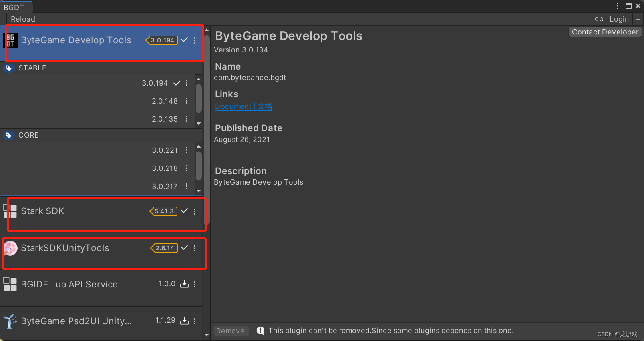Click the STABLE tag icon
The width and height of the screenshot is (644, 341).
tap(8, 68)
